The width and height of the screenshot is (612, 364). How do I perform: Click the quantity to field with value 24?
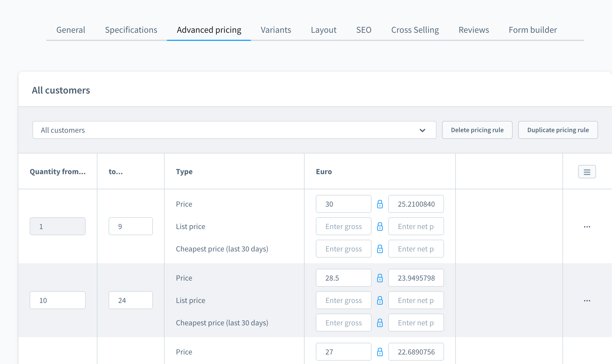pos(131,300)
